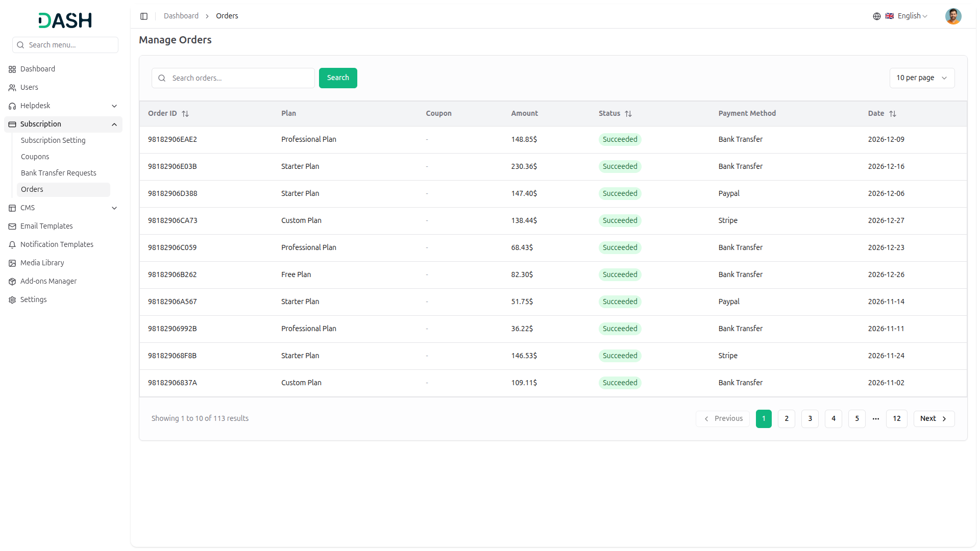Viewport: 980px width, 551px height.
Task: Click the Notification Templates bell item
Action: point(57,244)
